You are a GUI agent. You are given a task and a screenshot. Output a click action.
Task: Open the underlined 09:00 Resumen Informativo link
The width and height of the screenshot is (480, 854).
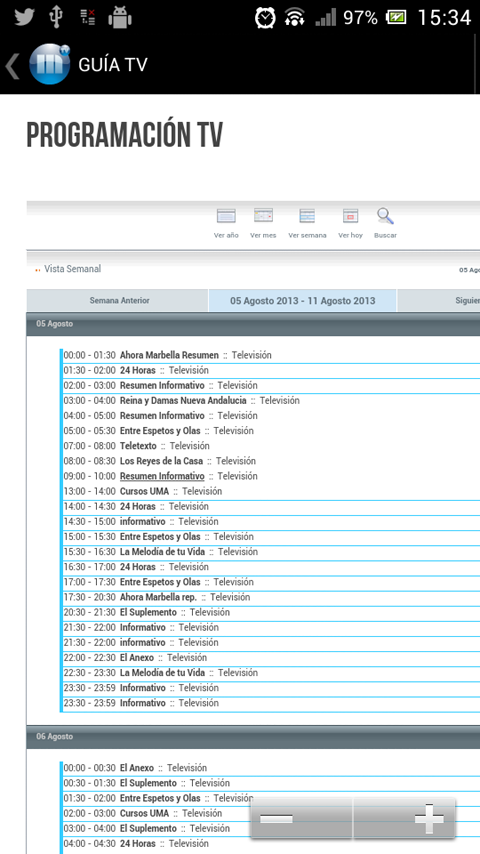[x=162, y=476]
